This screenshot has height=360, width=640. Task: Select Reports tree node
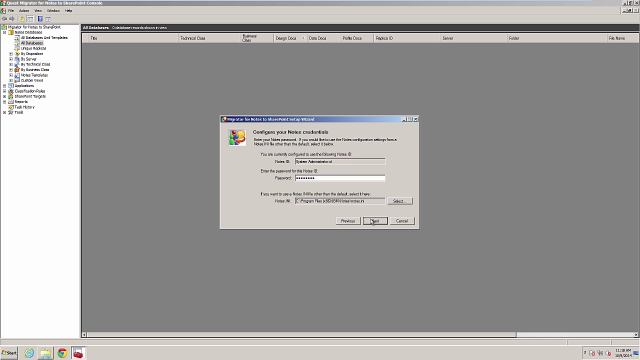(21, 102)
